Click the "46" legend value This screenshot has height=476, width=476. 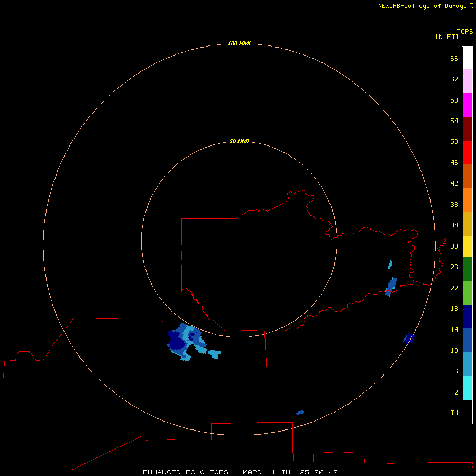[x=454, y=162]
